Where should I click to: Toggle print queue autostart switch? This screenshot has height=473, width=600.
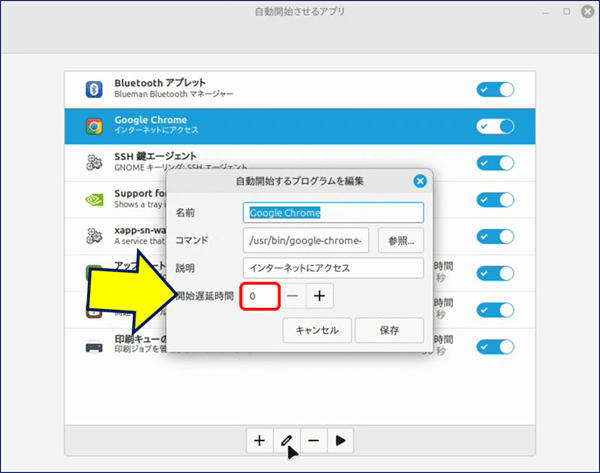coord(495,347)
